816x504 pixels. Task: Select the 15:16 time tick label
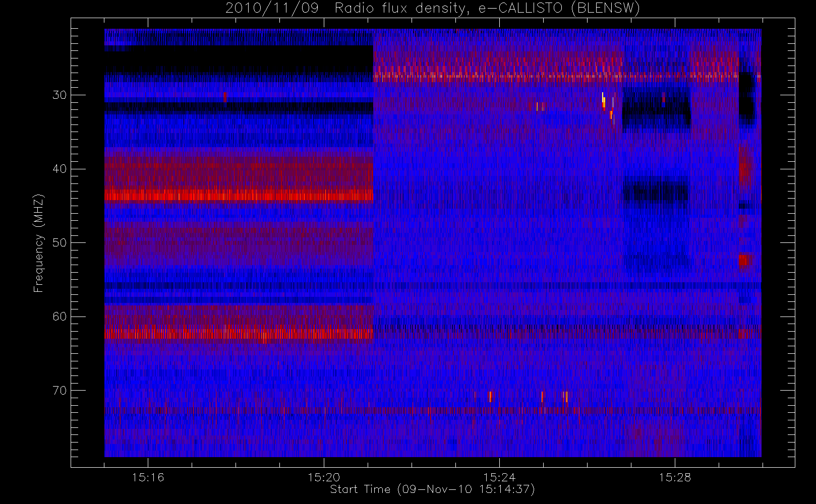pyautogui.click(x=148, y=477)
